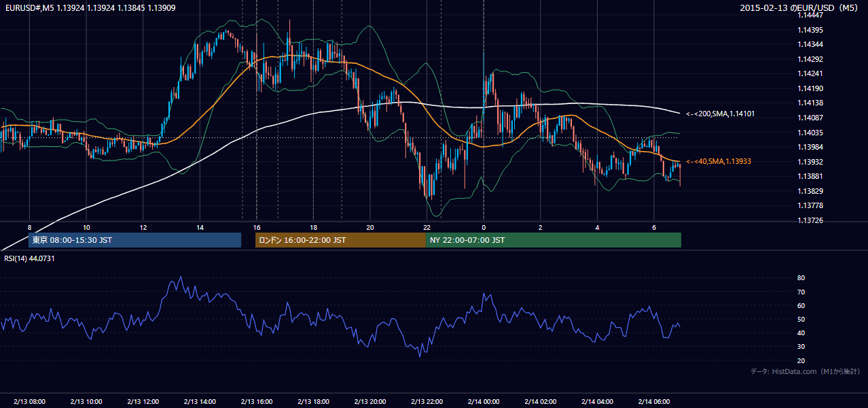Click the 2/14 02:00 date label
Screen dimensions: 868x408
tap(540, 402)
